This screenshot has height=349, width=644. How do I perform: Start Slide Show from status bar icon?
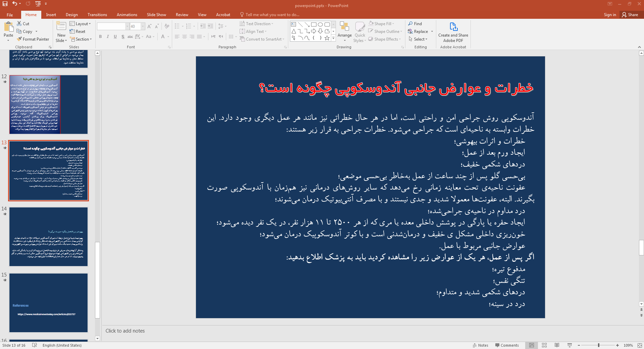click(569, 345)
